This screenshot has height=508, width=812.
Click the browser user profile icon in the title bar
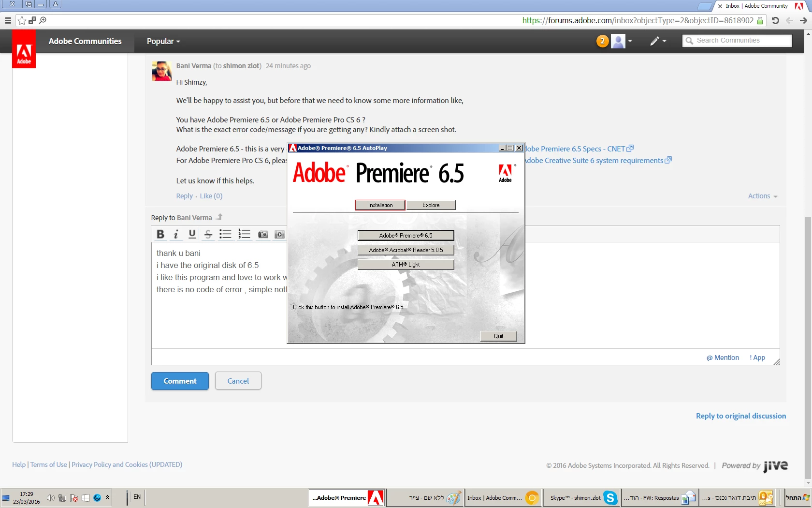(56, 4)
